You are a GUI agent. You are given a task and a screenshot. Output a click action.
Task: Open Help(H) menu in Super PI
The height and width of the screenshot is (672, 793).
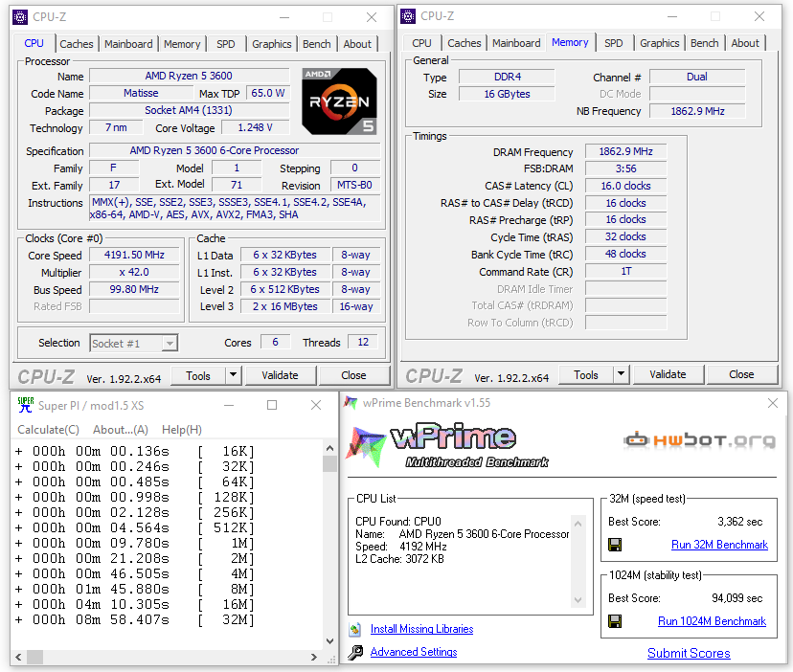[182, 430]
